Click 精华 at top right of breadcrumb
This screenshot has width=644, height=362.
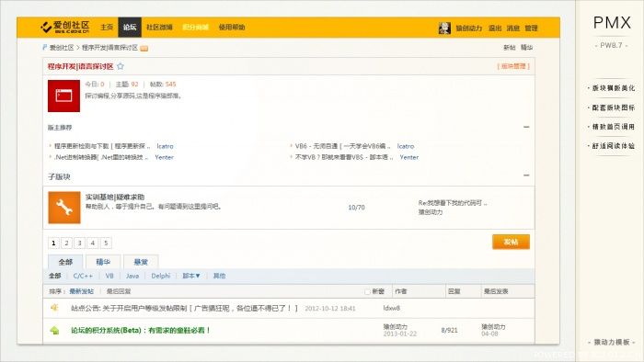[526, 48]
